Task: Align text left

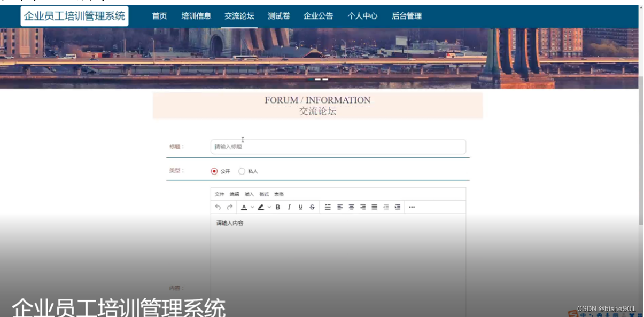Action: point(340,207)
